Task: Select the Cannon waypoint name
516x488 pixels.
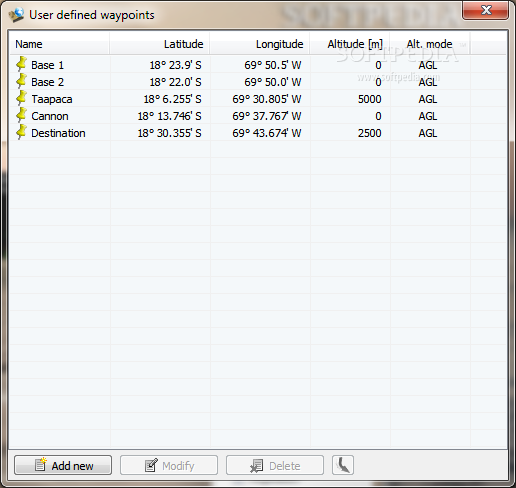Action: pyautogui.click(x=50, y=116)
